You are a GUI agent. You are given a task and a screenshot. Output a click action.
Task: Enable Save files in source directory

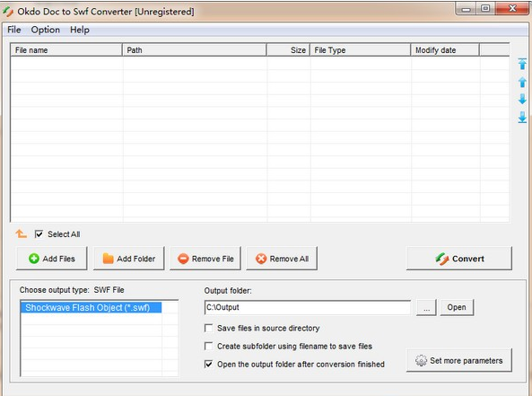(x=209, y=328)
